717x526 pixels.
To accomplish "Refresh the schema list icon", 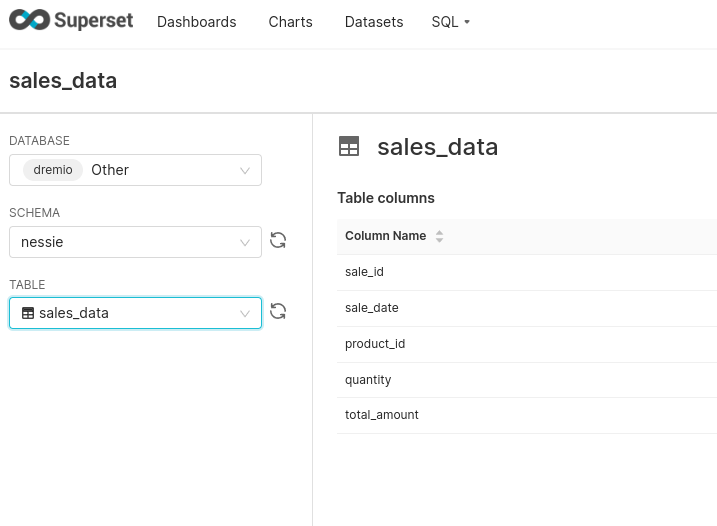I will [x=278, y=240].
